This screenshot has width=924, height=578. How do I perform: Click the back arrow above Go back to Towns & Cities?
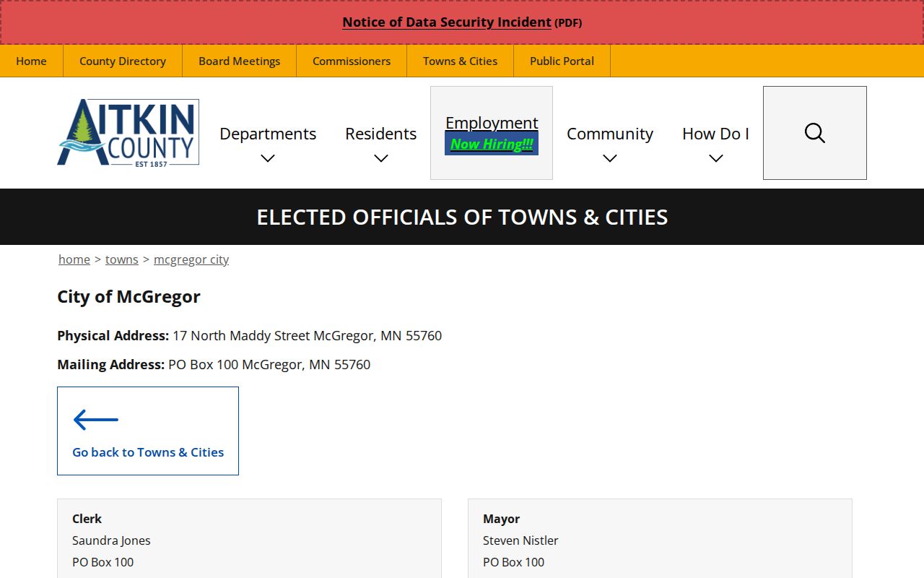(x=96, y=420)
